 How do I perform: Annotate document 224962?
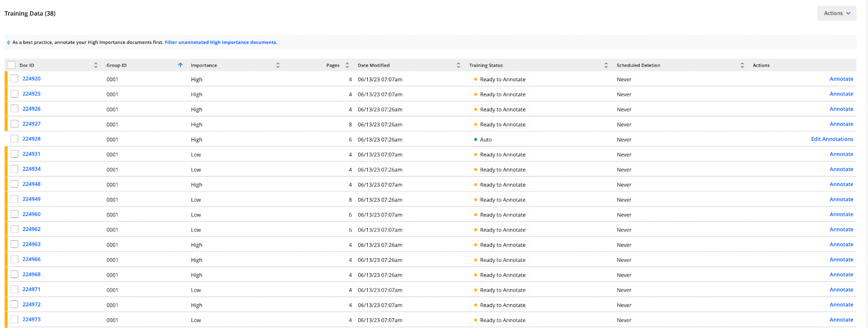841,230
